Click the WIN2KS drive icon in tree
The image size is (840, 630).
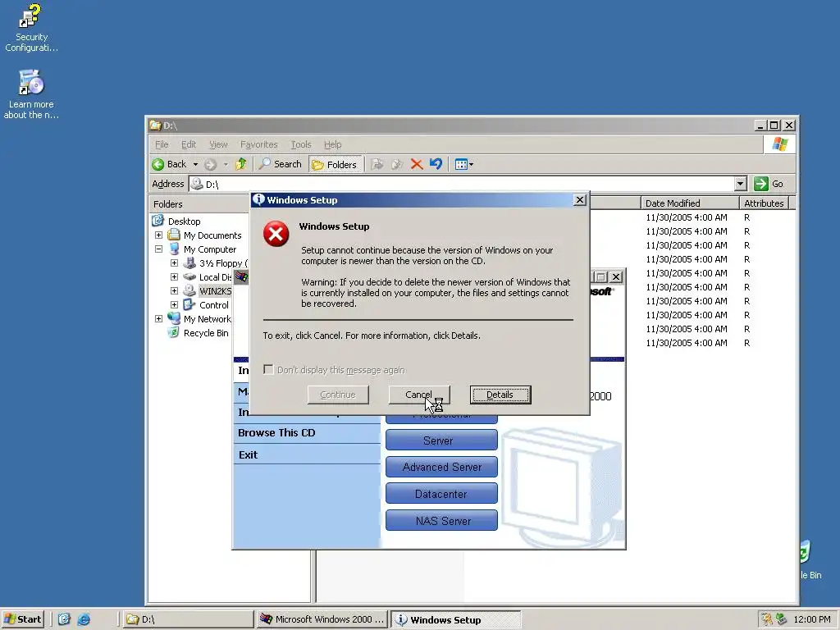point(189,291)
